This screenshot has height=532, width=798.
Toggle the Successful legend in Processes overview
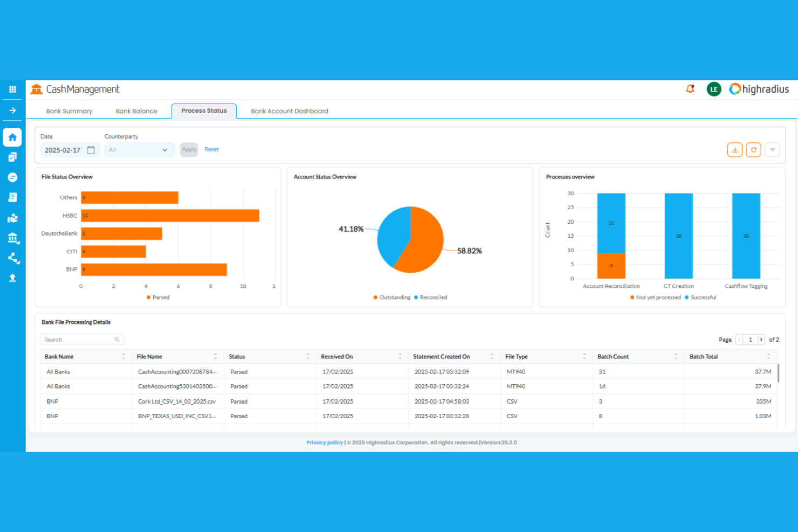pyautogui.click(x=700, y=297)
